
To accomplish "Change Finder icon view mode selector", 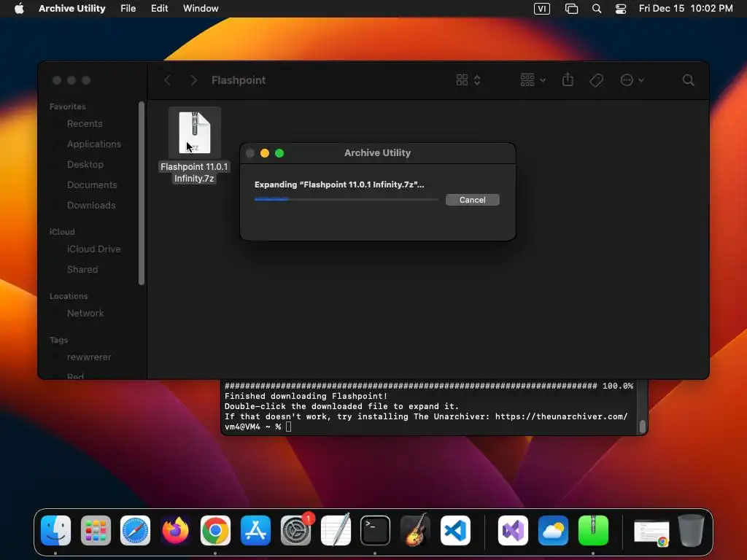I will coord(468,80).
